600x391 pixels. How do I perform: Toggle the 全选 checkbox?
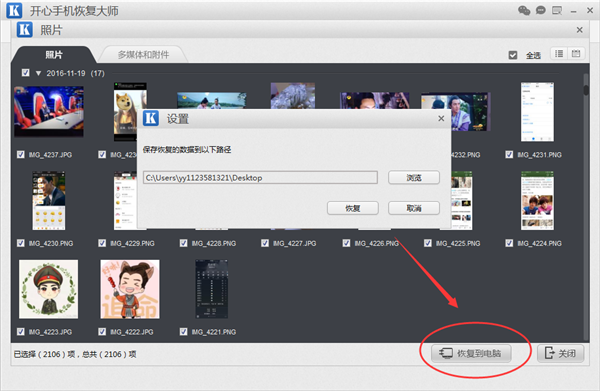point(513,55)
